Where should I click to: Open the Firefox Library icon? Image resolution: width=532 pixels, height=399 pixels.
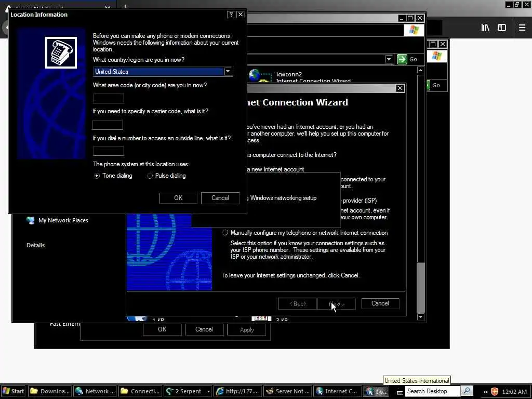(x=485, y=28)
